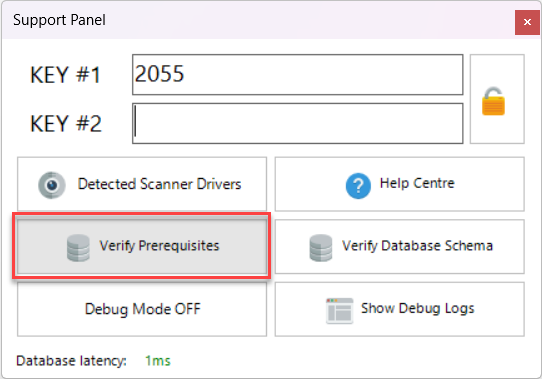Open Show Debug Logs

[x=400, y=309]
